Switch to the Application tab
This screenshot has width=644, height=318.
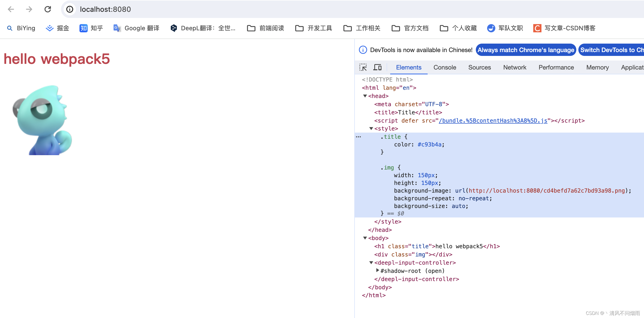tap(632, 67)
